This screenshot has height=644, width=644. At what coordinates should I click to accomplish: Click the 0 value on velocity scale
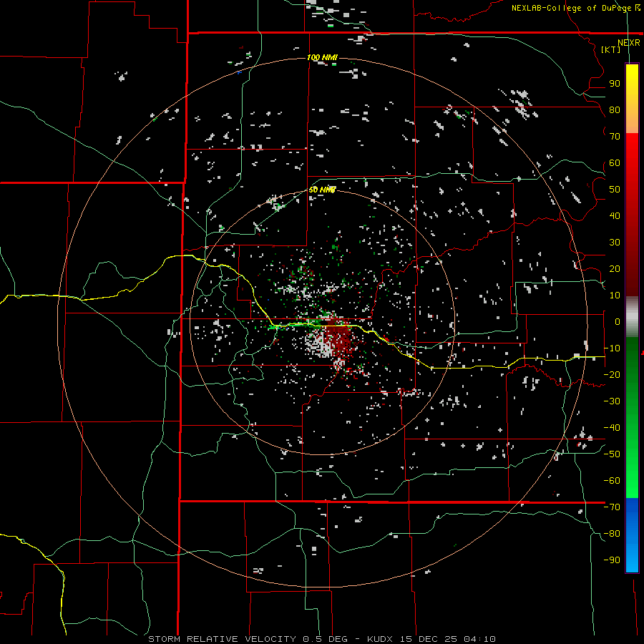[x=618, y=321]
